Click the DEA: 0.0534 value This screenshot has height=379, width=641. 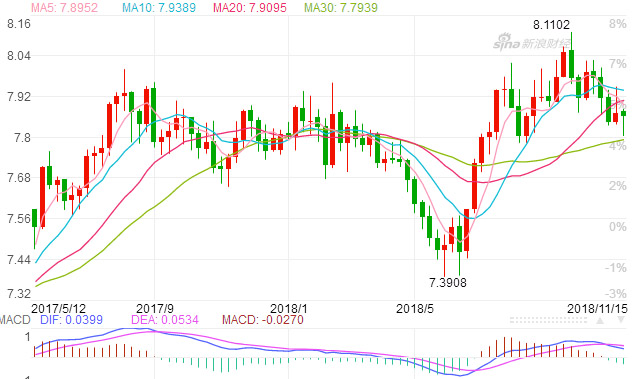coord(165,320)
